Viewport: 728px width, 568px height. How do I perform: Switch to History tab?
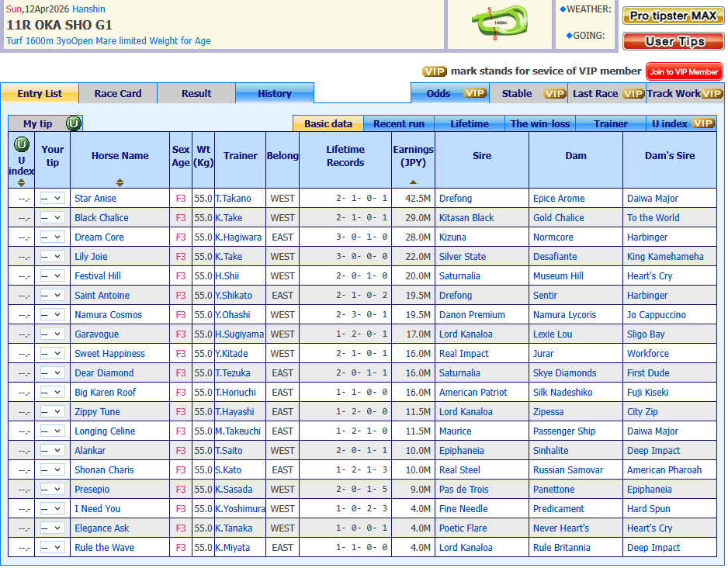(275, 93)
